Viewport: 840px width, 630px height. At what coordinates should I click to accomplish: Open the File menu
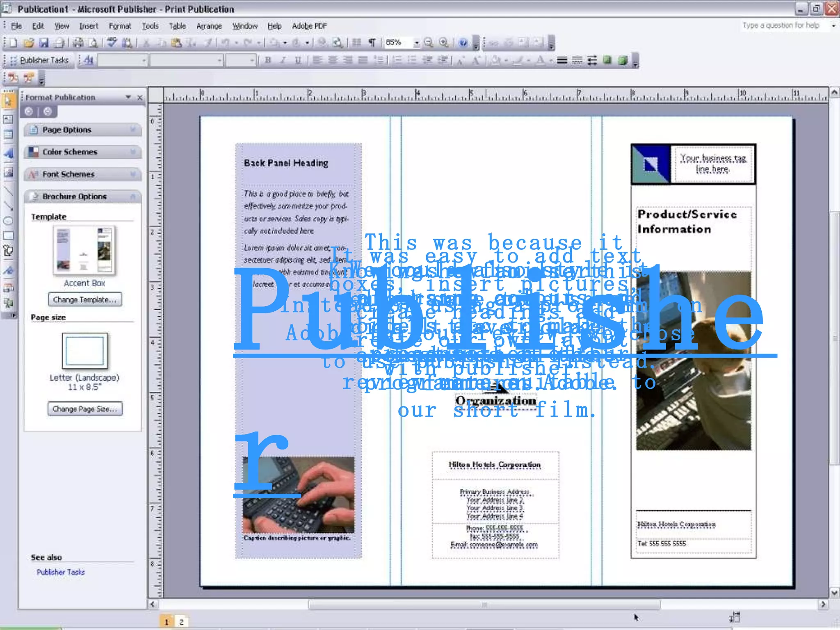tap(16, 26)
